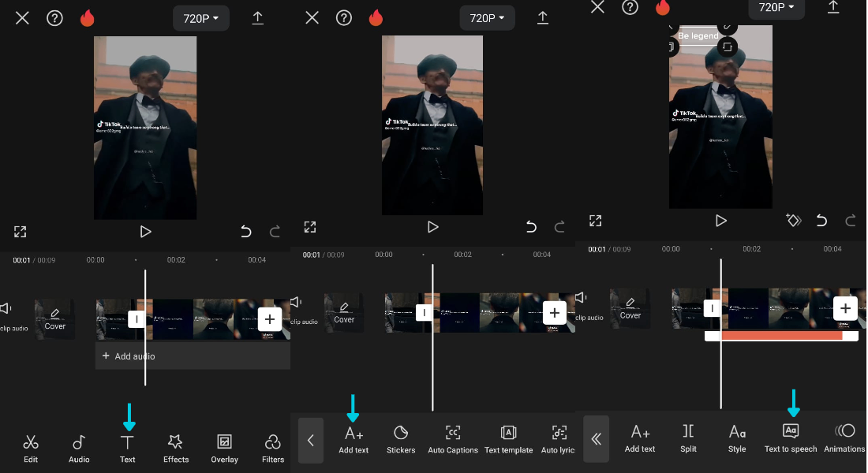Open the Edit tool in left panel

pyautogui.click(x=31, y=449)
